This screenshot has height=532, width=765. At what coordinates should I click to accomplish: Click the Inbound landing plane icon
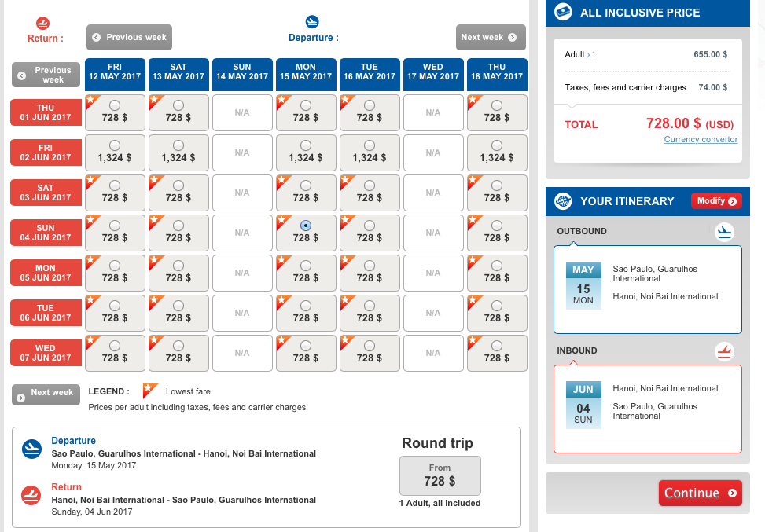click(x=724, y=351)
